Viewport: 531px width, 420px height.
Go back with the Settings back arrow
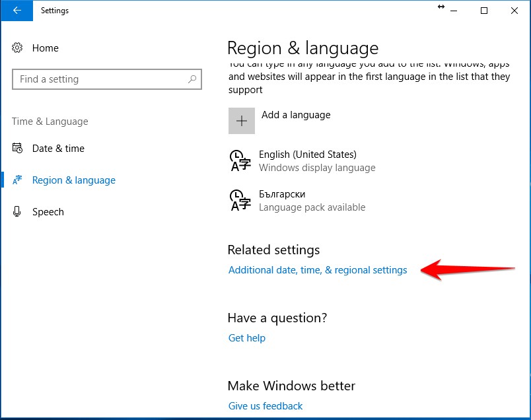pyautogui.click(x=17, y=11)
